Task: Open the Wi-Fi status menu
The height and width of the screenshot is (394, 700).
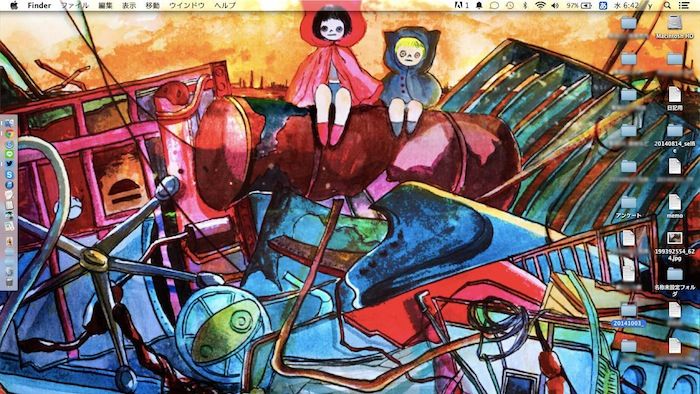Action: [540, 5]
